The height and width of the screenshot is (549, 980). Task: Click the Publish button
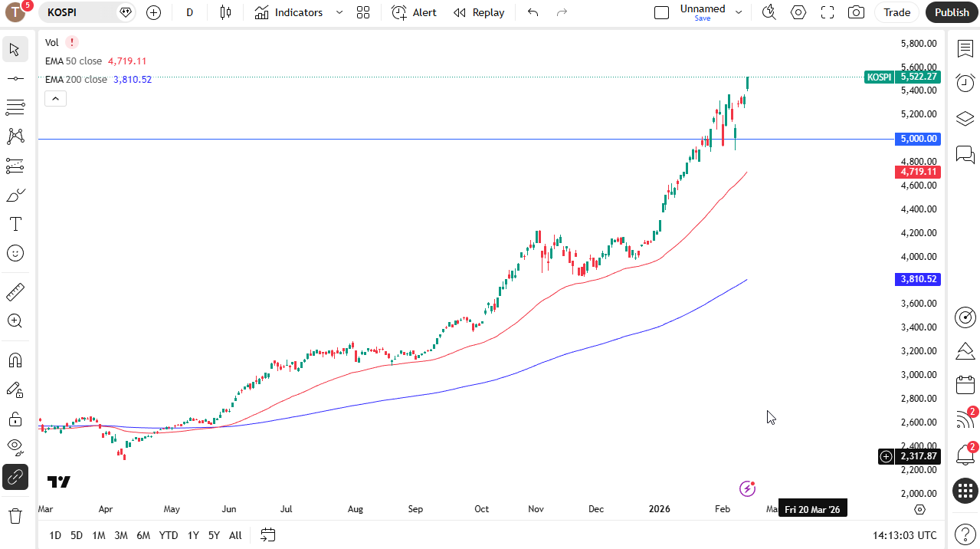[x=952, y=12]
